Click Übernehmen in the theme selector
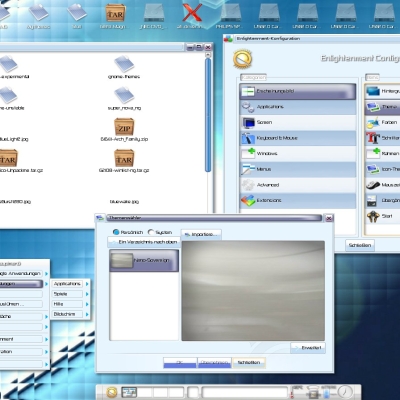 214,363
